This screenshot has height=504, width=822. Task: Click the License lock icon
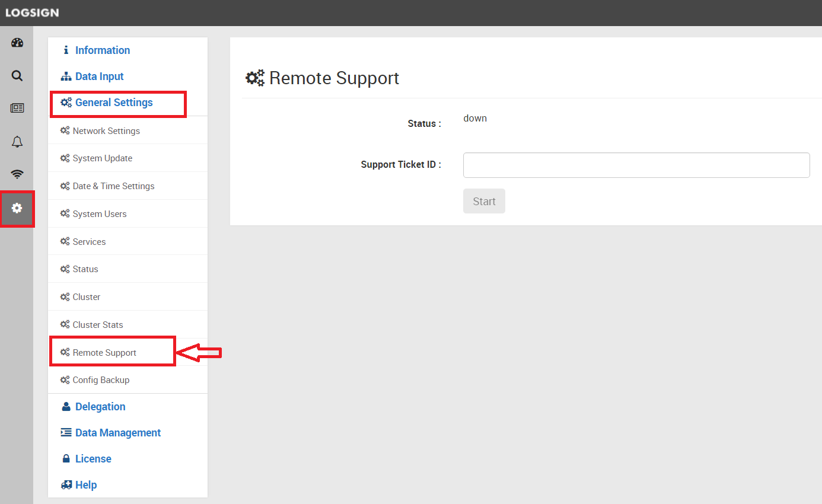66,459
